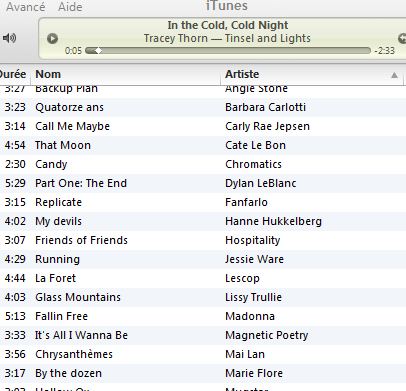Toggle the sort arrow in the Artiste column

pos(394,75)
